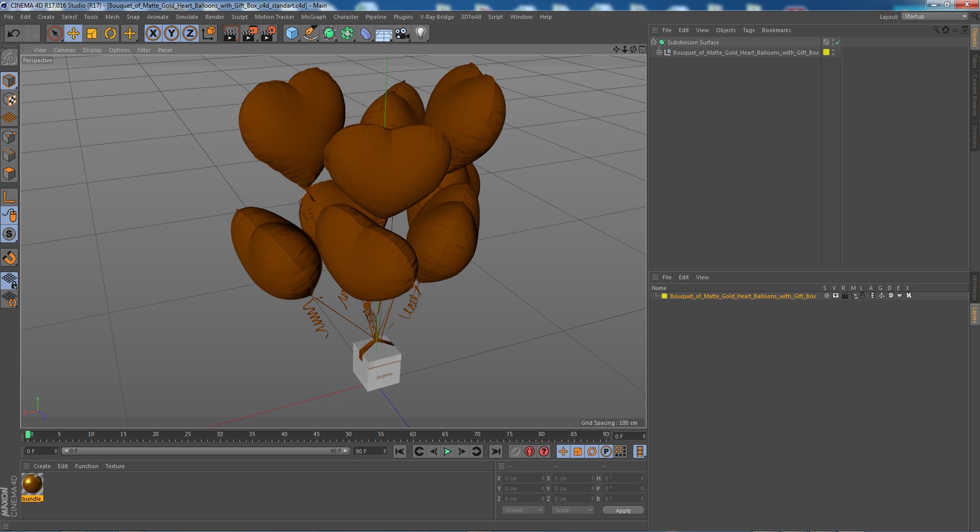Open the Layers side tab
The width and height of the screenshot is (980, 532).
click(974, 315)
